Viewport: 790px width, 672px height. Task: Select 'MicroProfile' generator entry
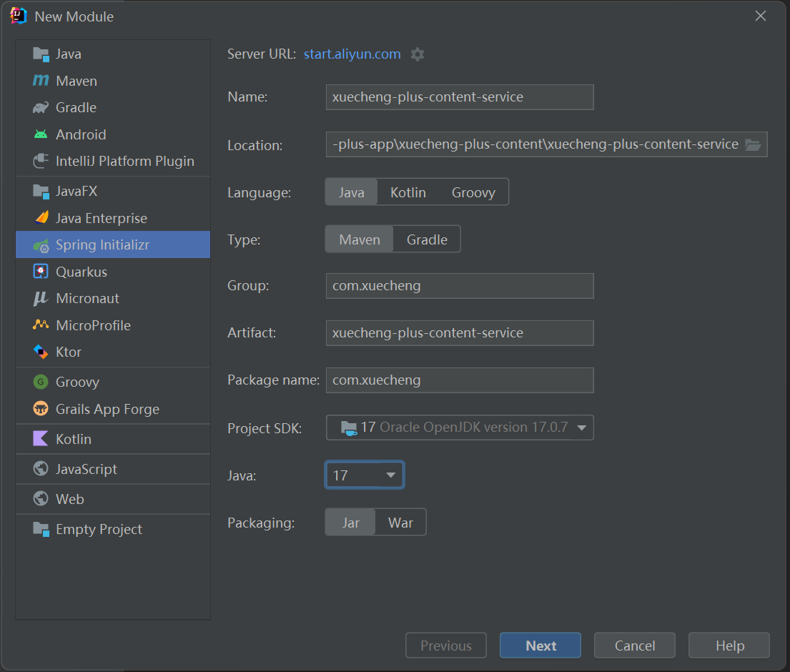[113, 325]
